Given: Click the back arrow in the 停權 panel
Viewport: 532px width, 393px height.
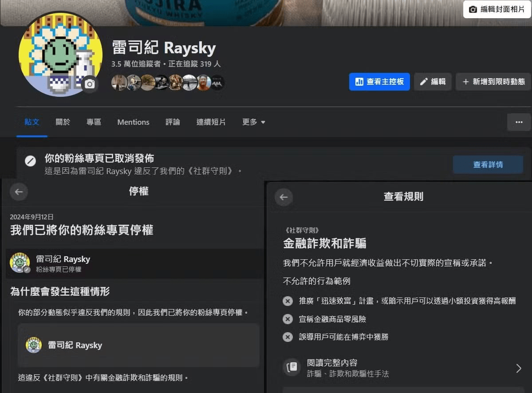Looking at the screenshot, I should [19, 191].
